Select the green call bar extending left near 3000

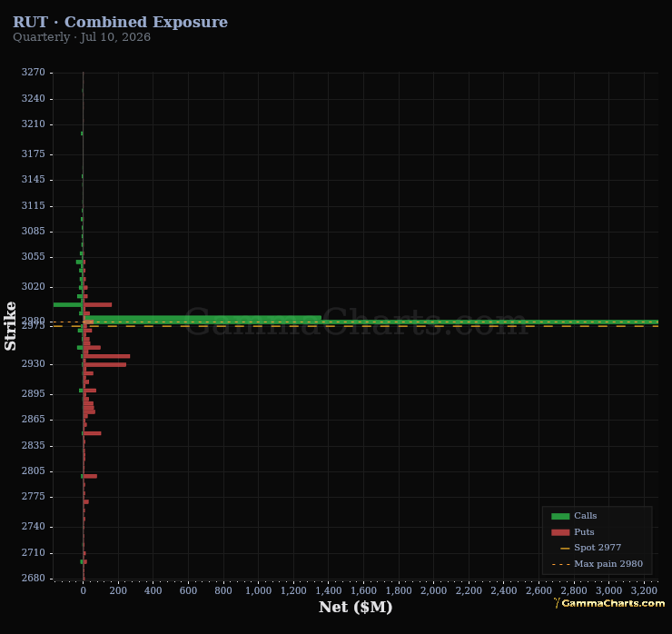coord(68,305)
